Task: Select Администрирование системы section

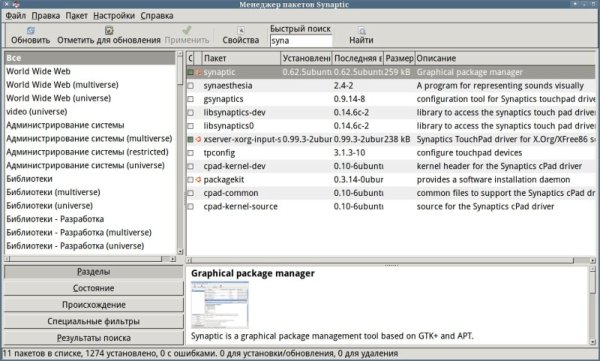Action: [x=90, y=125]
